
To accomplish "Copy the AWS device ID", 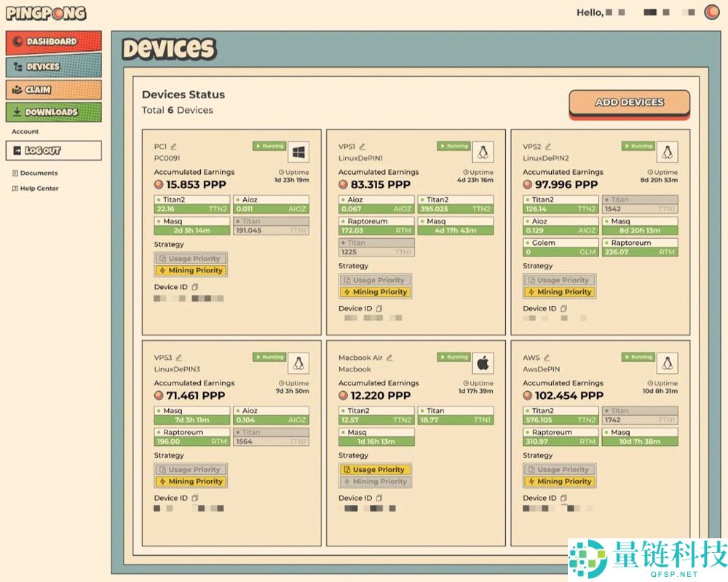I will coord(563,498).
